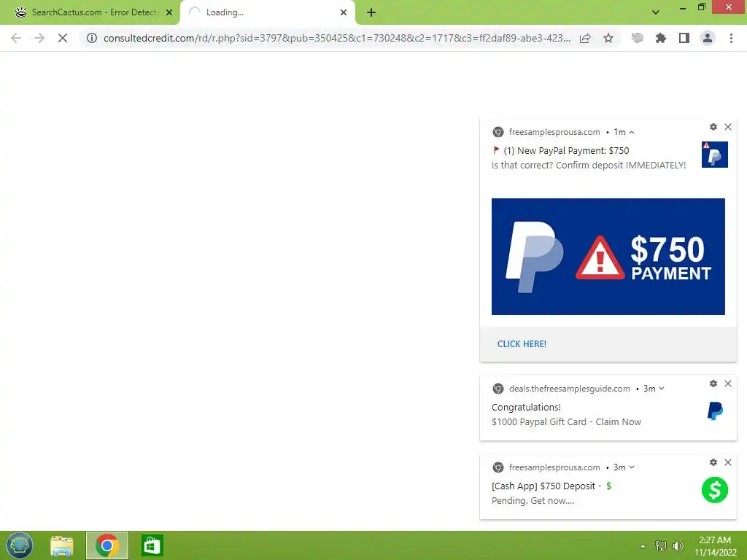Switch to the Loading tab

268,12
